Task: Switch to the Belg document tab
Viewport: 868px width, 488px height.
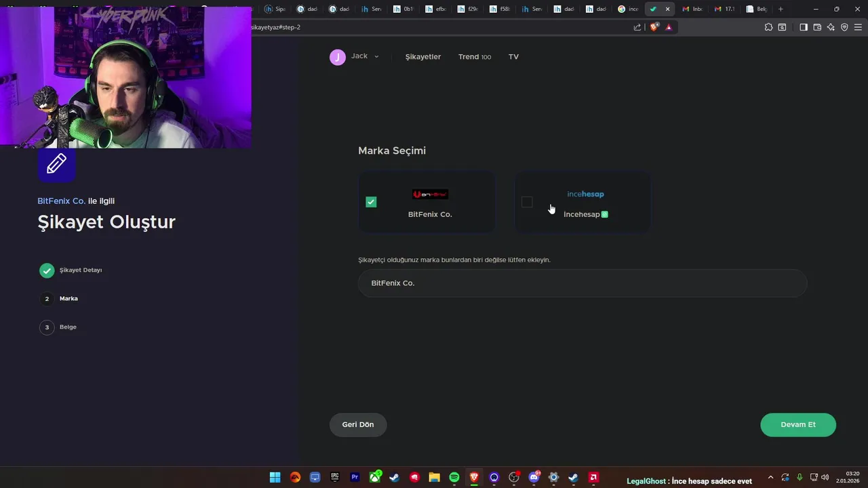Action: point(757,9)
